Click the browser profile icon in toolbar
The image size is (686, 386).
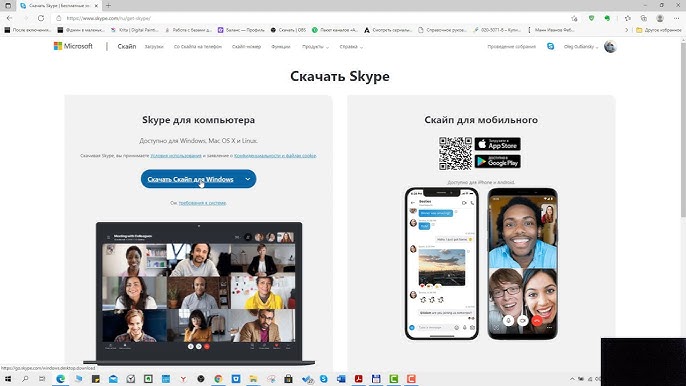coord(660,18)
